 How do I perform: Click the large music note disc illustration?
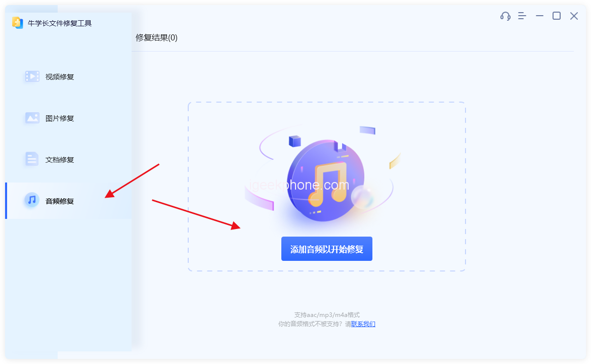pos(326,180)
